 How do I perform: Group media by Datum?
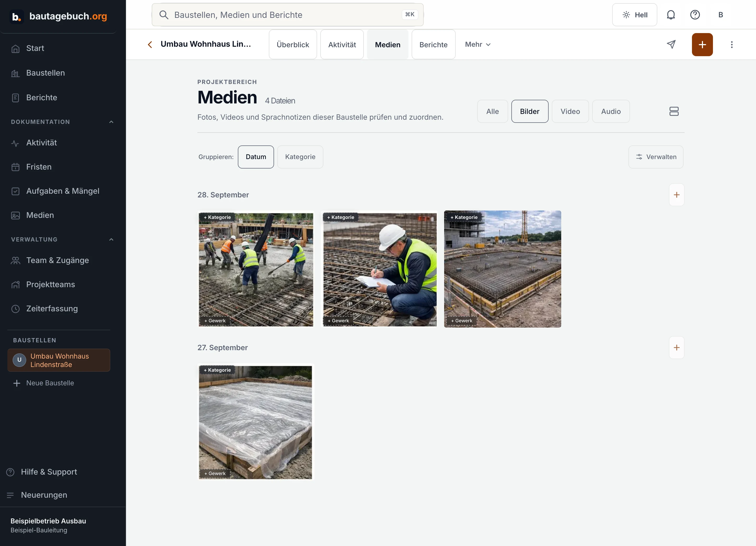[x=256, y=157]
